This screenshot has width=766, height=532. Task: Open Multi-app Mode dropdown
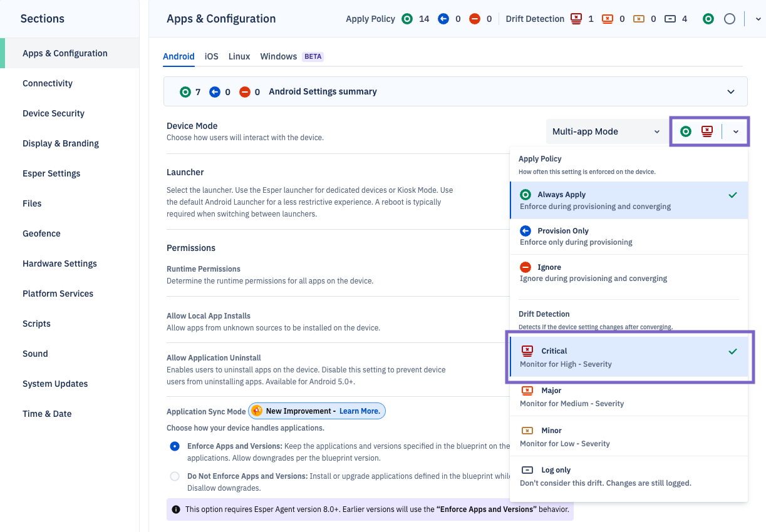pyautogui.click(x=606, y=131)
